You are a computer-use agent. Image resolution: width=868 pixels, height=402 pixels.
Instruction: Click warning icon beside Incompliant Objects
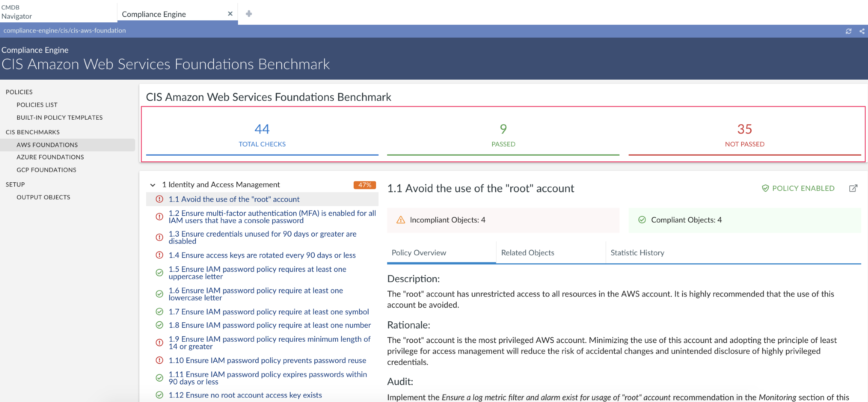[401, 220]
